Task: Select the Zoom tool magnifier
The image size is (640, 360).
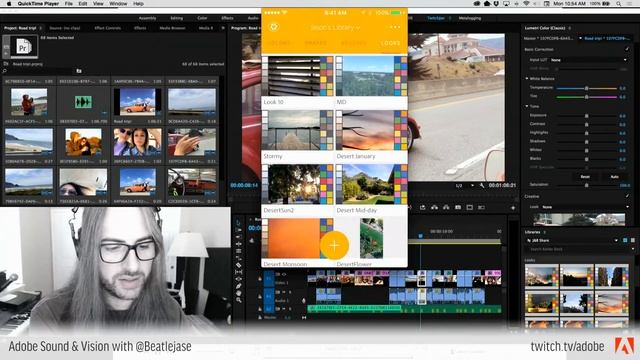Action: click(x=239, y=300)
